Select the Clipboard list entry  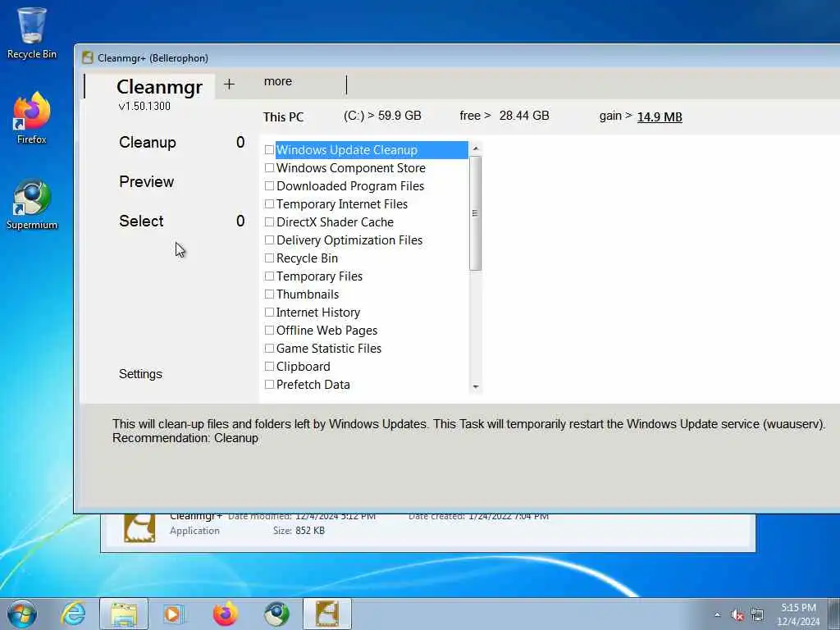pos(304,367)
